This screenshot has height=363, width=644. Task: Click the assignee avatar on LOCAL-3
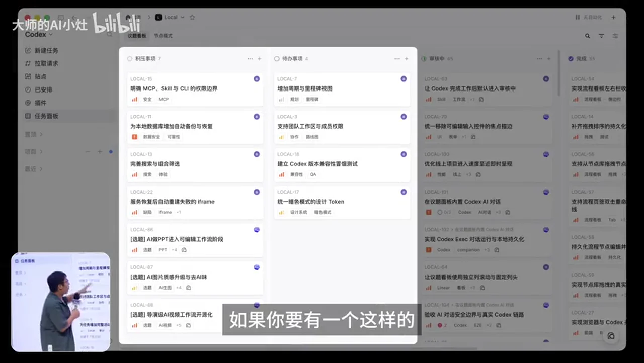tap(404, 117)
